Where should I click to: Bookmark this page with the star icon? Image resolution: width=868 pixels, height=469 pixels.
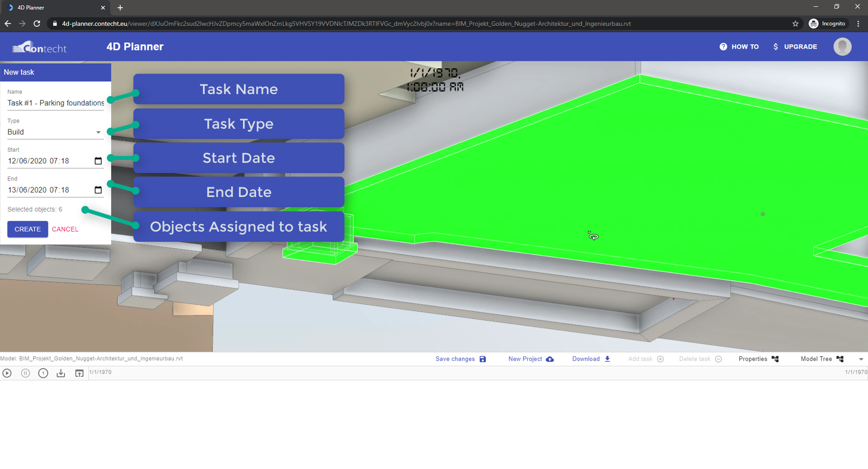click(x=795, y=23)
